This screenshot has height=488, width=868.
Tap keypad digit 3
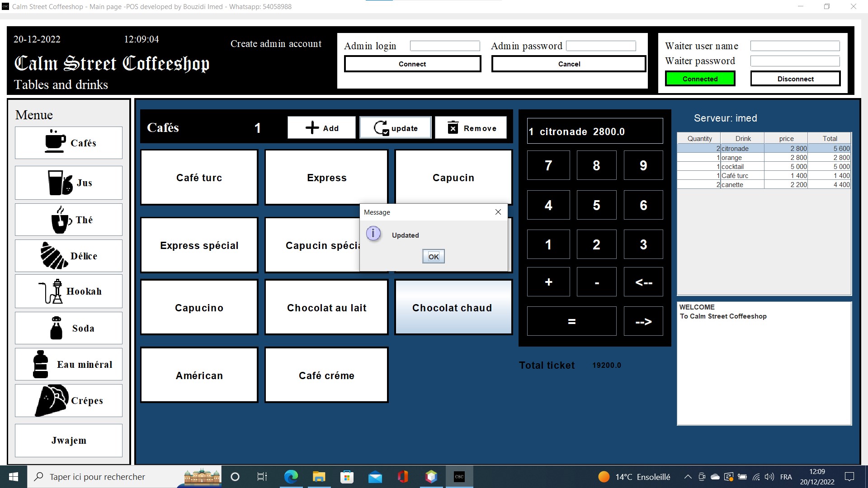[x=643, y=244]
